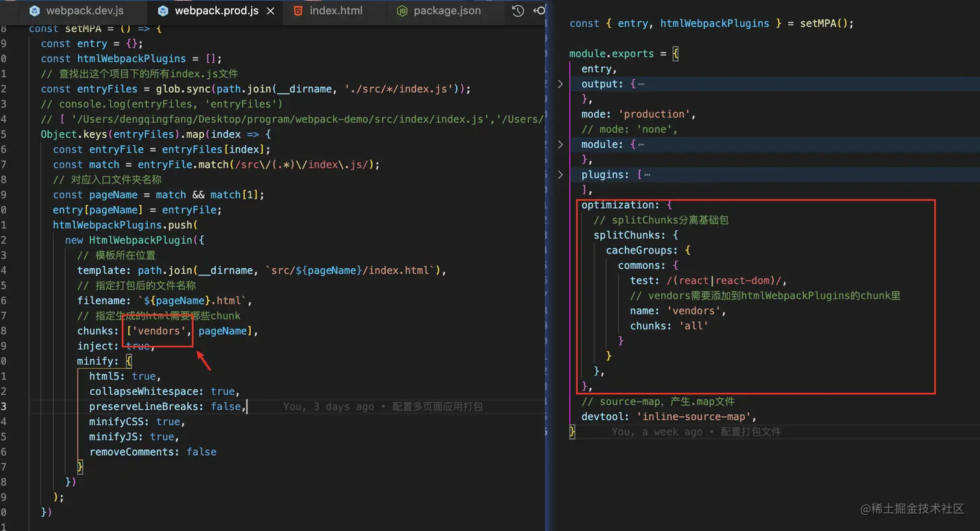Click the ellipsis after 'plugins: ['
This screenshot has width=980, height=531.
point(647,175)
